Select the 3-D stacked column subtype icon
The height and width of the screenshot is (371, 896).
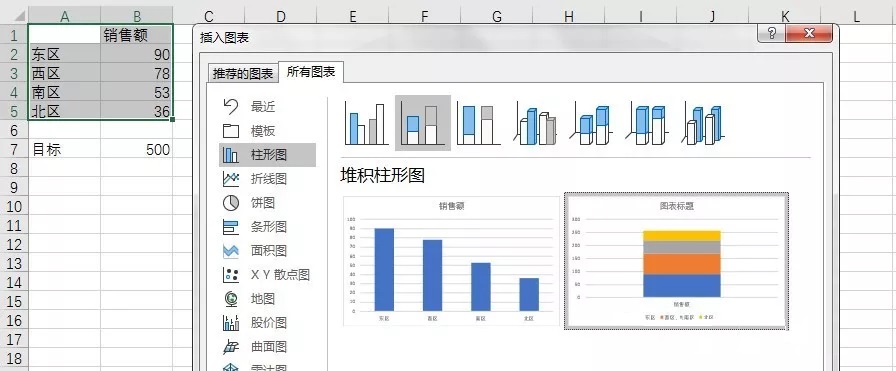coord(592,123)
